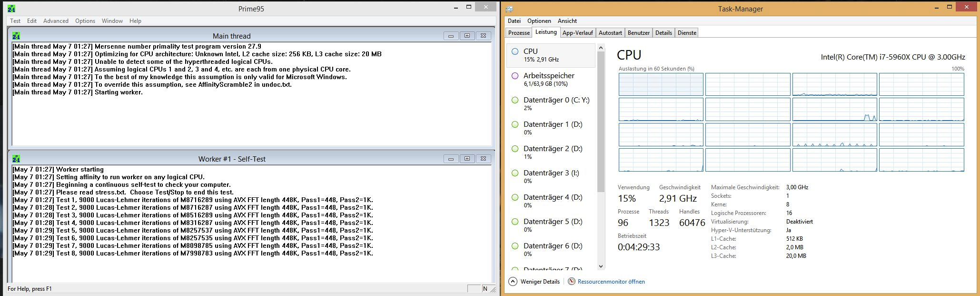Click the Handles count 60476
This screenshot has height=296, width=980.
(692, 223)
